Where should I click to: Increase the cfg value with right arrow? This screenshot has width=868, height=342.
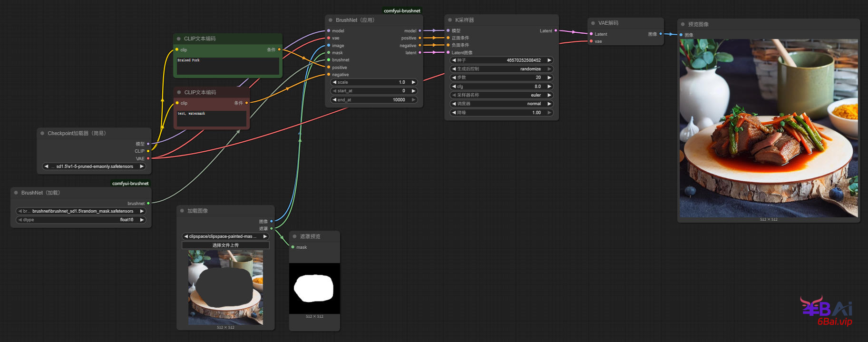point(549,87)
